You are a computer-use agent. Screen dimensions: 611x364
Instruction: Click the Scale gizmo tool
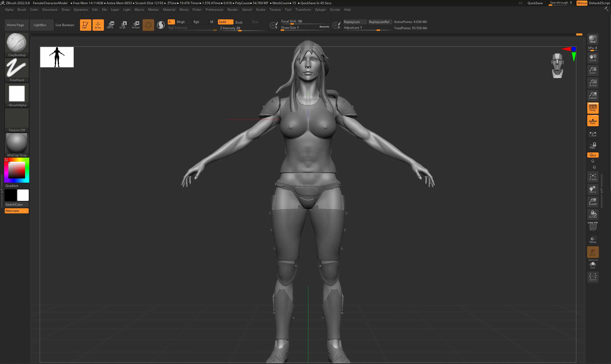pyautogui.click(x=123, y=25)
